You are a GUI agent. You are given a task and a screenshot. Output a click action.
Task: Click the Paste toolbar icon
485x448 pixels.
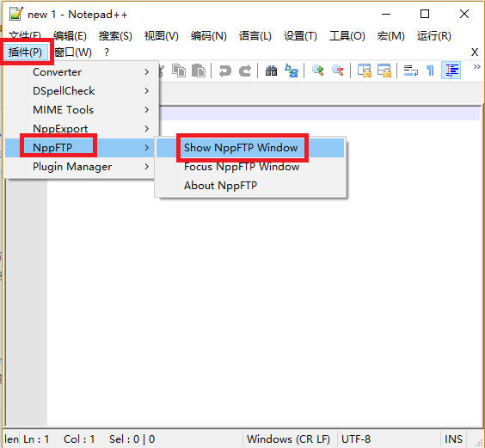199,71
